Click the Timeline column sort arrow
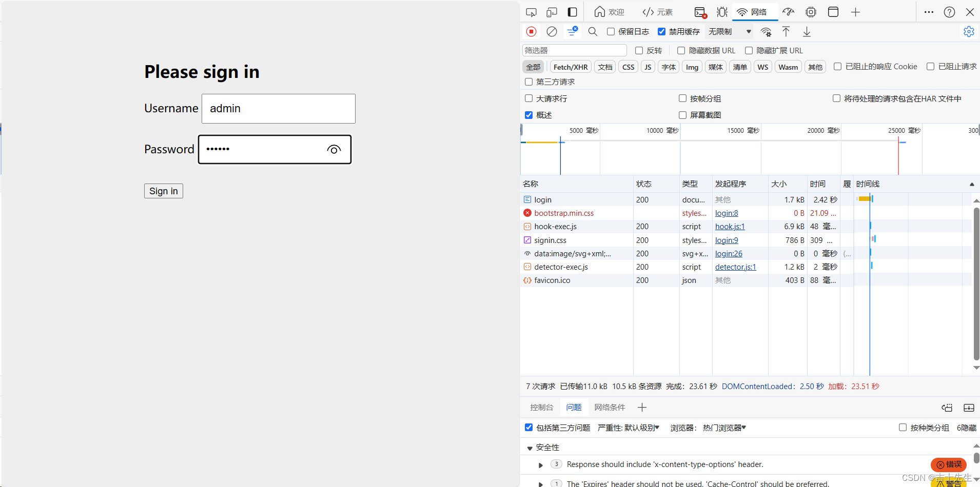 972,184
